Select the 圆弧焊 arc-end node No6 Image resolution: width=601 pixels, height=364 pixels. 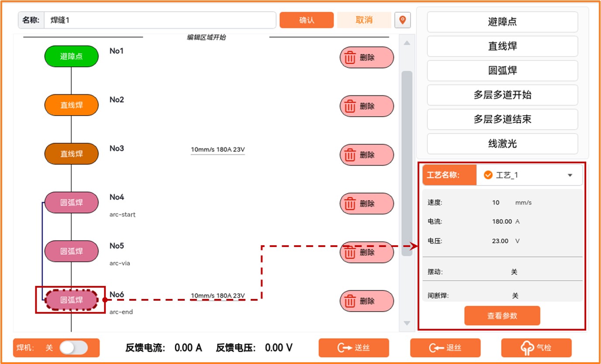coord(72,300)
